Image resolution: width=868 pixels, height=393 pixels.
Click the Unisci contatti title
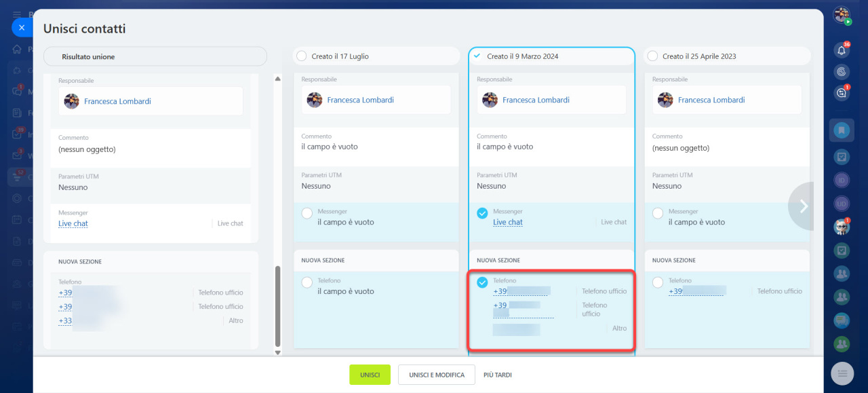tap(85, 29)
